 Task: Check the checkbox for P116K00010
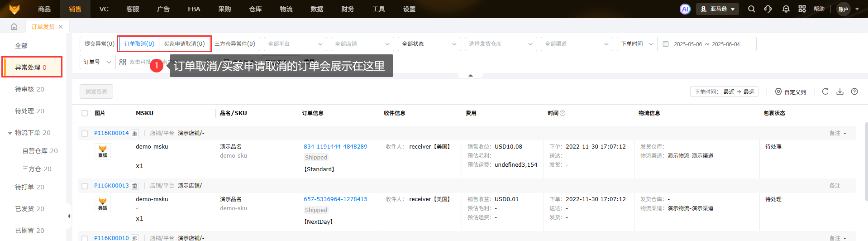click(x=85, y=238)
